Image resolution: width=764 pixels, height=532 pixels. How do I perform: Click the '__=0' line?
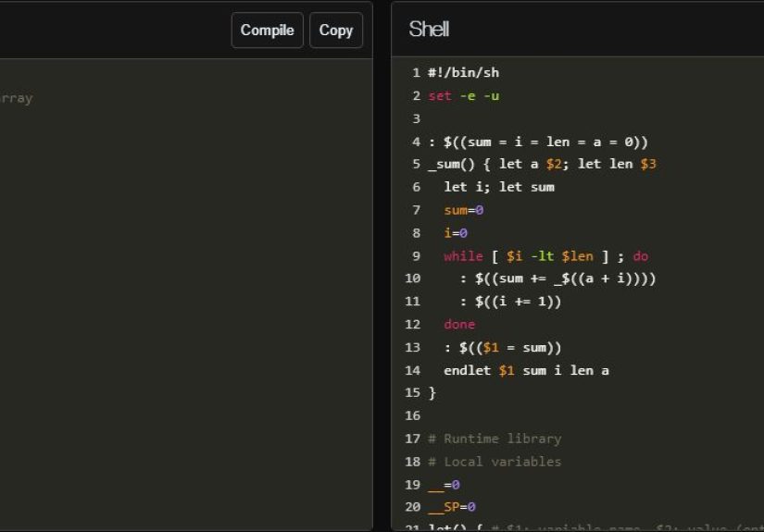444,485
